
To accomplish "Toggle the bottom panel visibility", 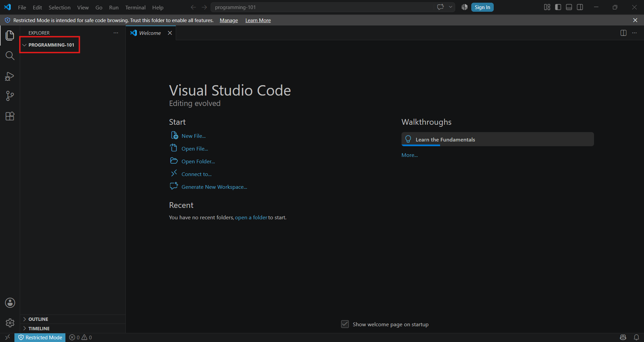I will 569,7.
